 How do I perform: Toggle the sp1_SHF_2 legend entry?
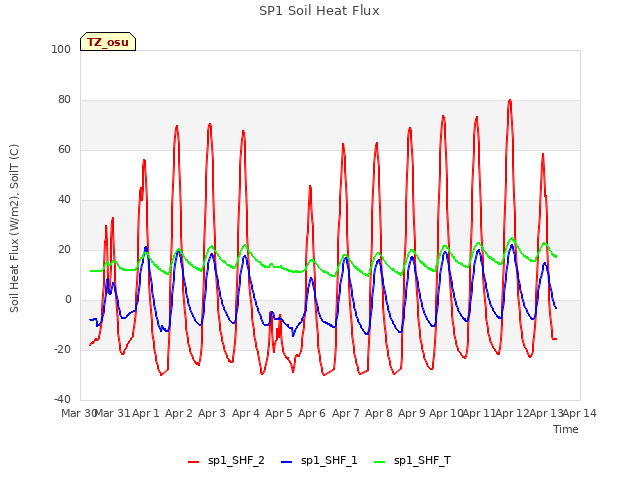click(226, 461)
